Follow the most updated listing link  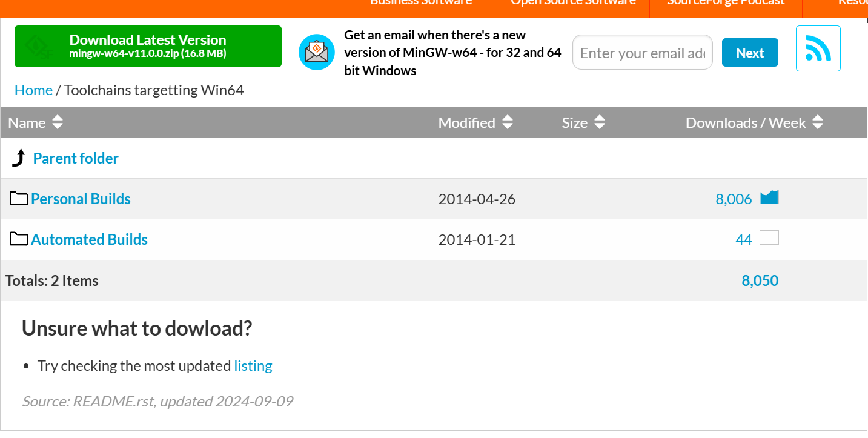click(x=253, y=366)
